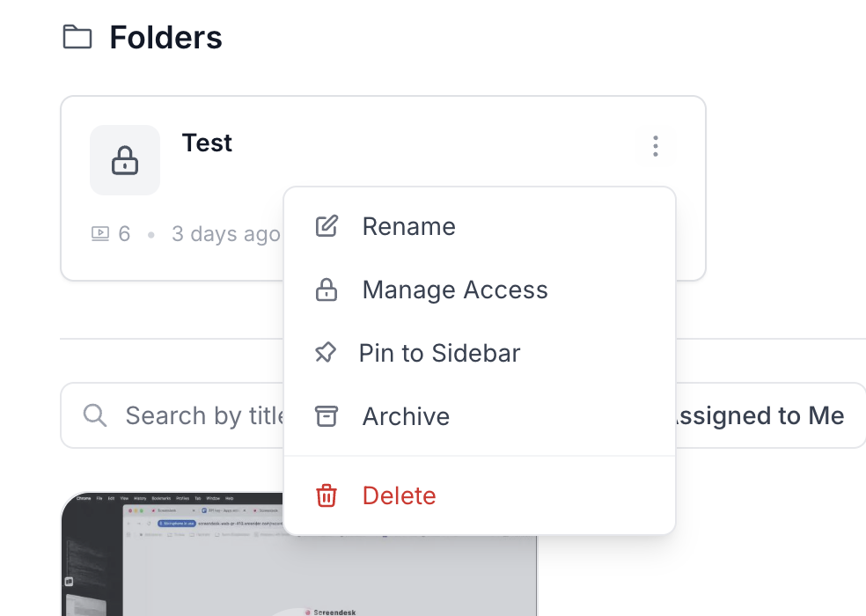
Task: Click the lock icon on Test folder
Action: coord(125,160)
